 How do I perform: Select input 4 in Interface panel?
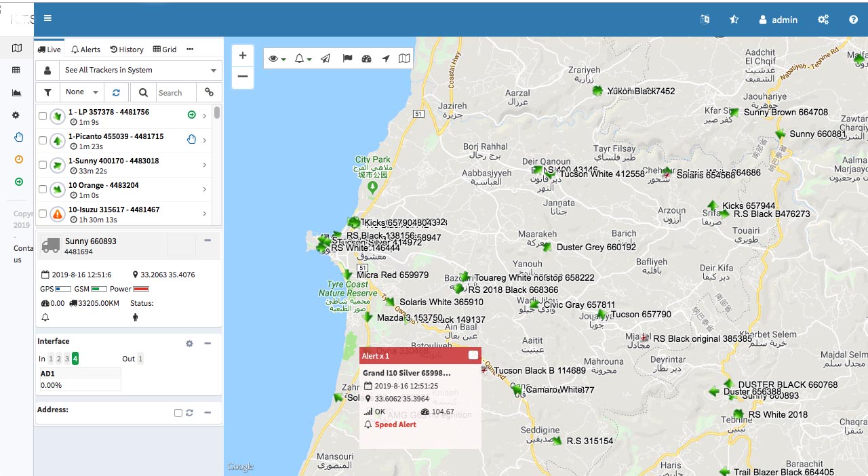point(75,359)
